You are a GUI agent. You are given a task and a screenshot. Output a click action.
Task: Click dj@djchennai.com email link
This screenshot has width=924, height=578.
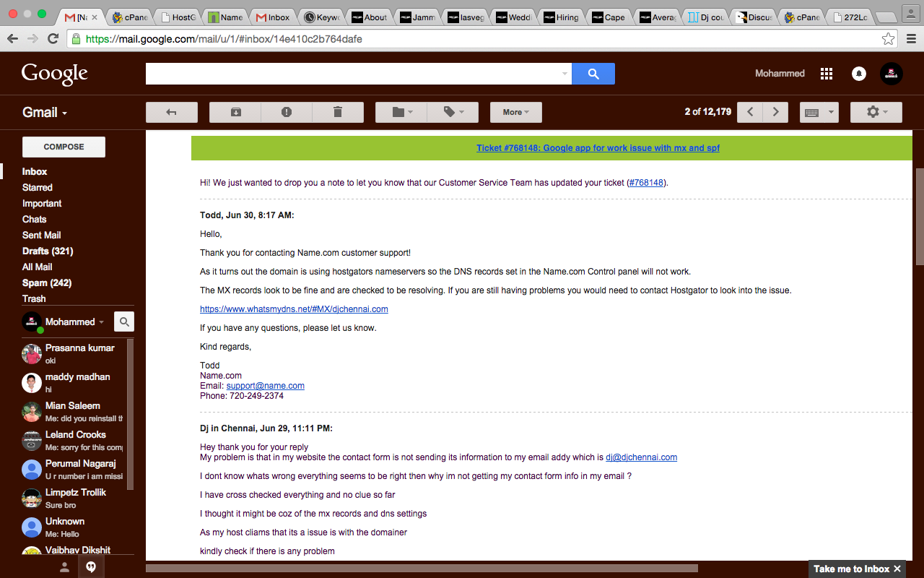click(x=641, y=457)
